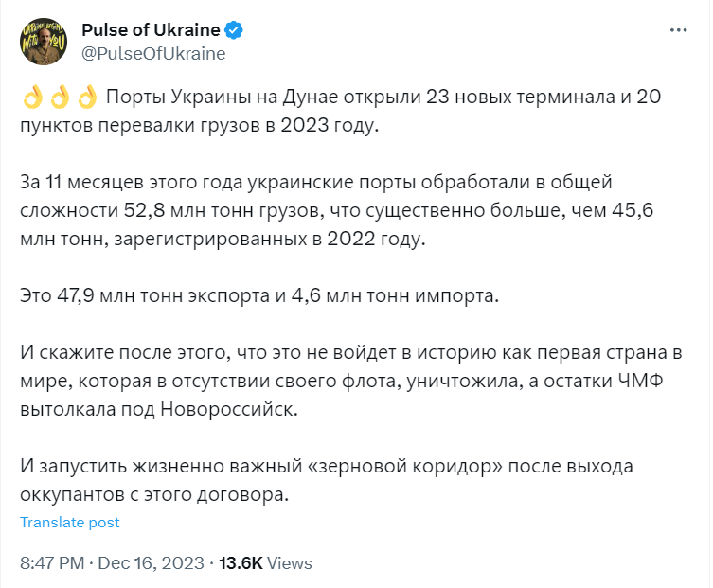Click the paragraph mentioning Новороссийск
The width and height of the screenshot is (713, 588).
click(x=341, y=383)
